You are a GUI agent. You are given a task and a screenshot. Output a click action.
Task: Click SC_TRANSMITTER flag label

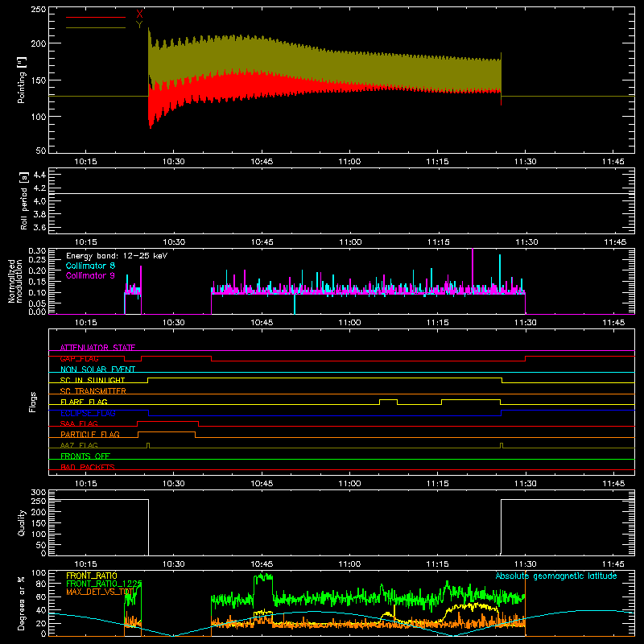pos(93,391)
